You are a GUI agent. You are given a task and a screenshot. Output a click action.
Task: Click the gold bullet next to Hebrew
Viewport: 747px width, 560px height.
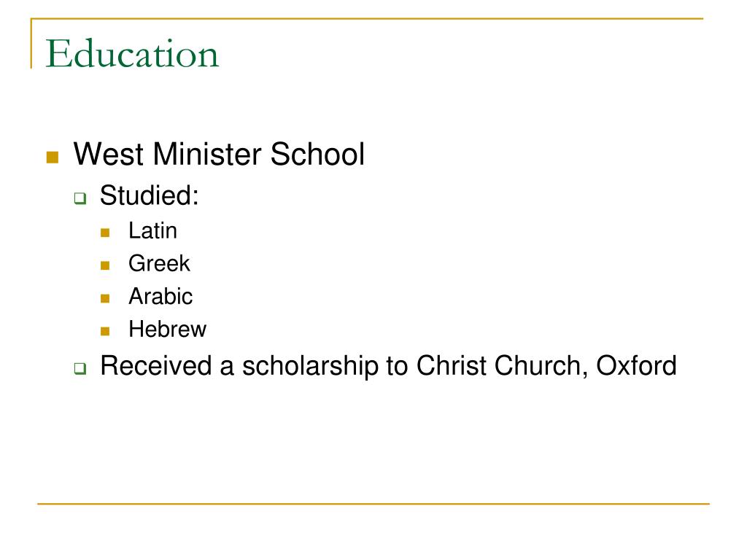tap(105, 331)
